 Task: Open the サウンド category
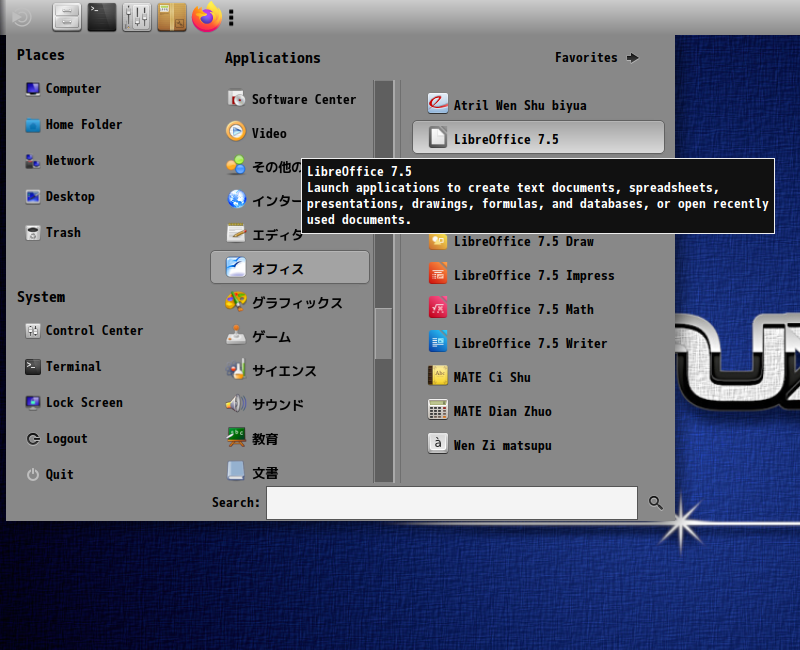tap(290, 404)
